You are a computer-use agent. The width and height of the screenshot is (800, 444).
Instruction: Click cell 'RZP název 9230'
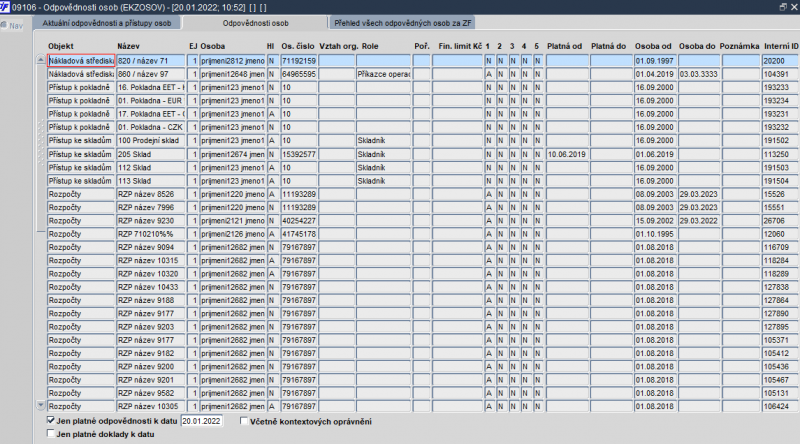151,220
